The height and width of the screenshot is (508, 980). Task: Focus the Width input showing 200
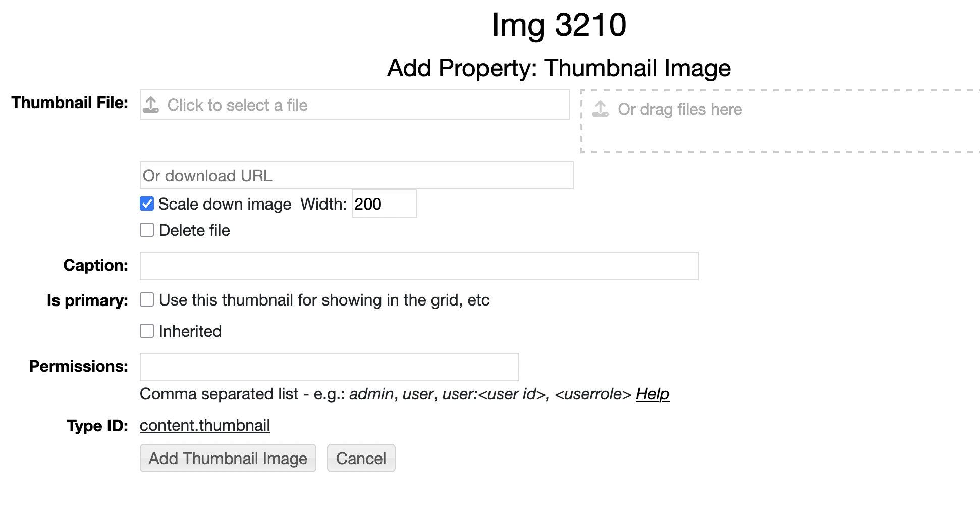click(x=384, y=204)
